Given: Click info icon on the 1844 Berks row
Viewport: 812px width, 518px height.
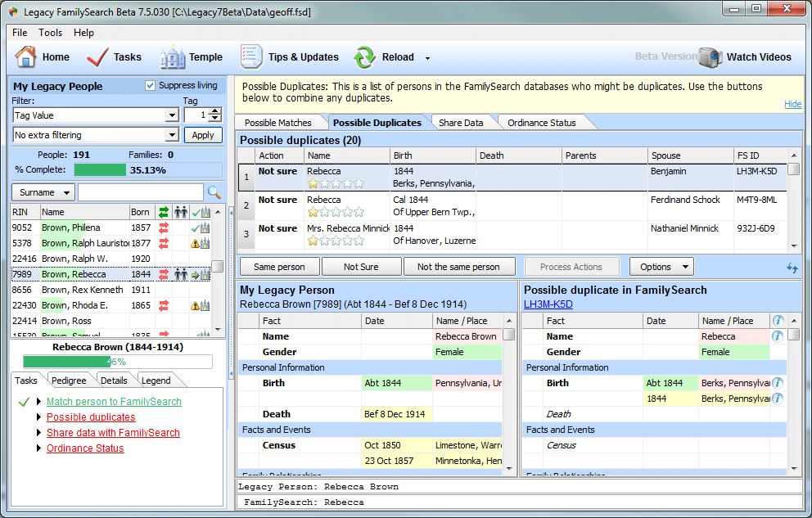Looking at the screenshot, I should (778, 399).
